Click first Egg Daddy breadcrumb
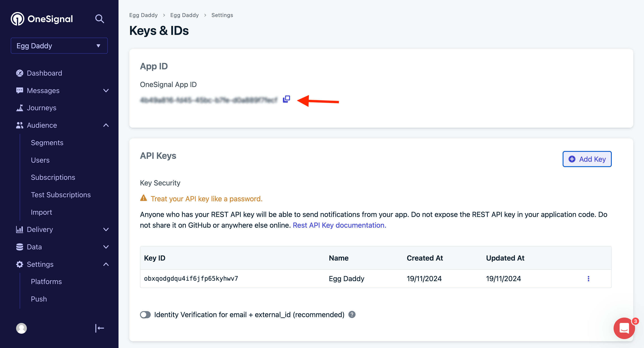 click(144, 15)
